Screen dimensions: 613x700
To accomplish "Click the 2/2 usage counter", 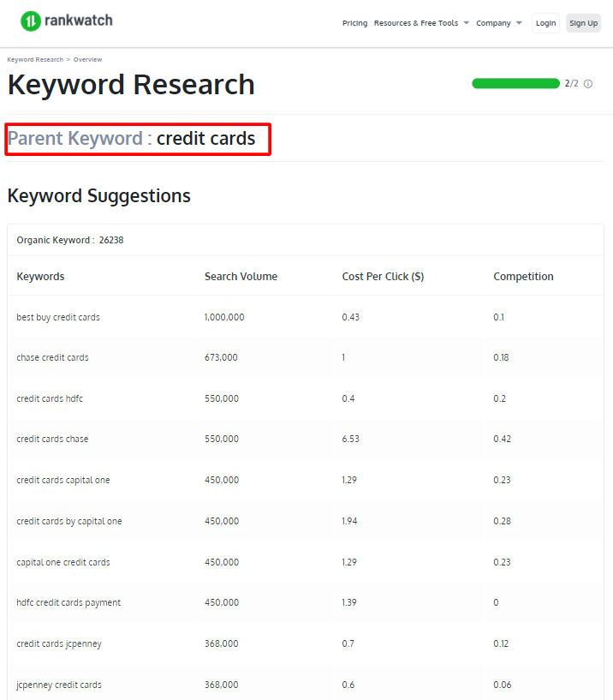I will coord(572,83).
